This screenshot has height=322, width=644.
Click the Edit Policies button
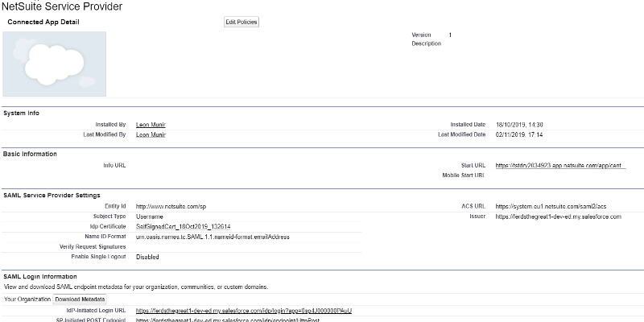[x=242, y=23]
